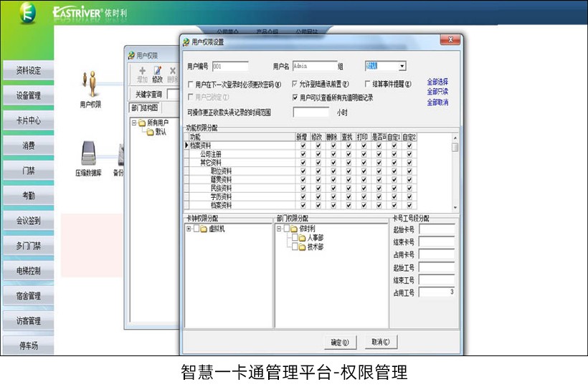Click the permissions table vertical scrollbar
The width and height of the screenshot is (588, 387).
[455, 172]
